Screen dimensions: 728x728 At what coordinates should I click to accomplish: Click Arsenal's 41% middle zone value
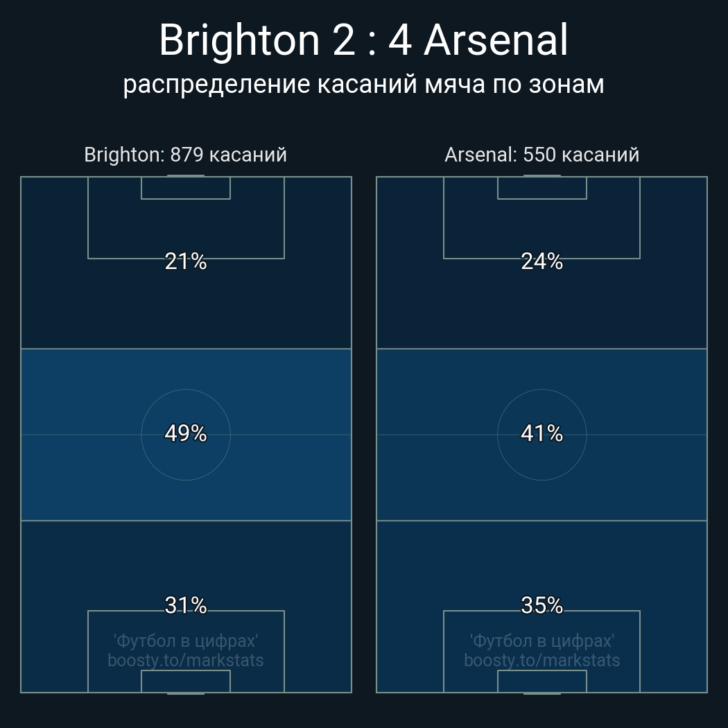[541, 433]
